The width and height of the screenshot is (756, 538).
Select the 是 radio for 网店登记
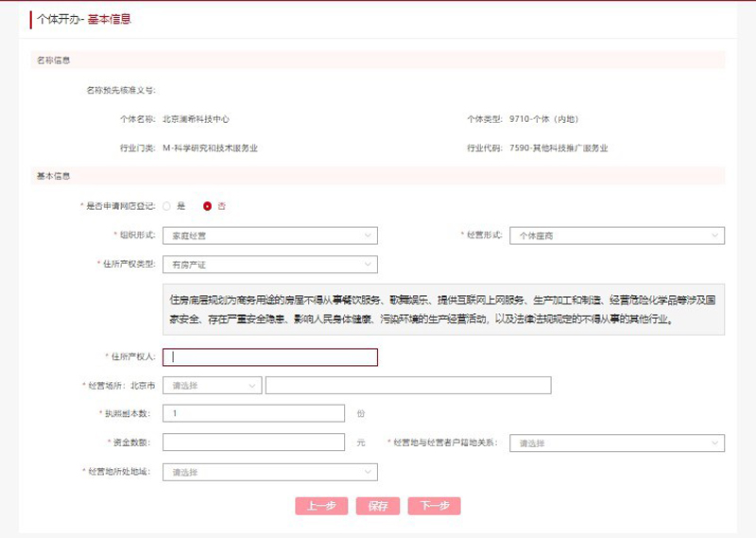click(x=167, y=205)
